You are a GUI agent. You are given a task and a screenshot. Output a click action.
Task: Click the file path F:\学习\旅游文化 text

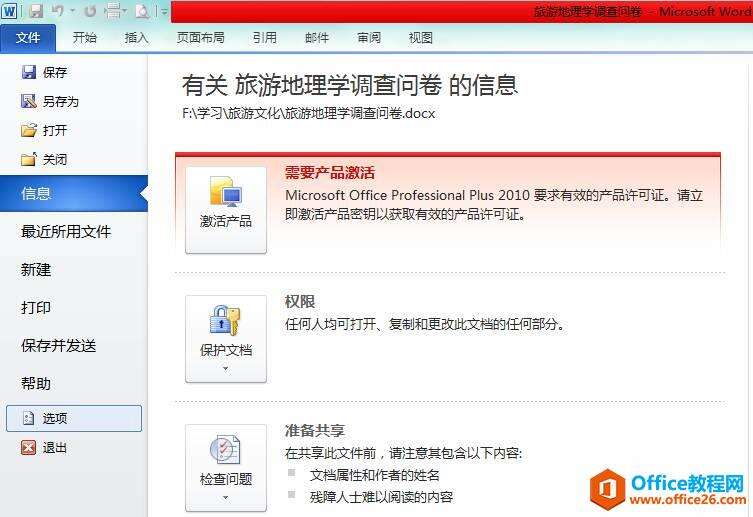(308, 113)
